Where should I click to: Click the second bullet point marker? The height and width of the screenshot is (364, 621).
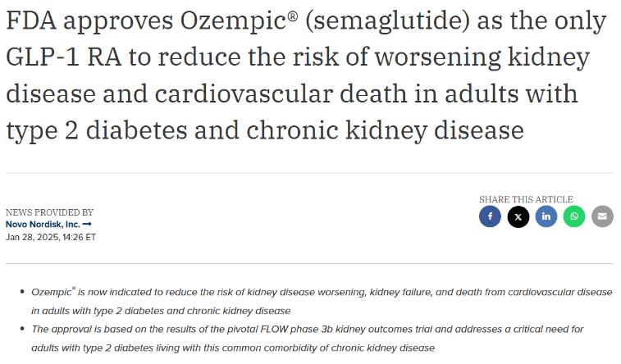click(x=21, y=329)
